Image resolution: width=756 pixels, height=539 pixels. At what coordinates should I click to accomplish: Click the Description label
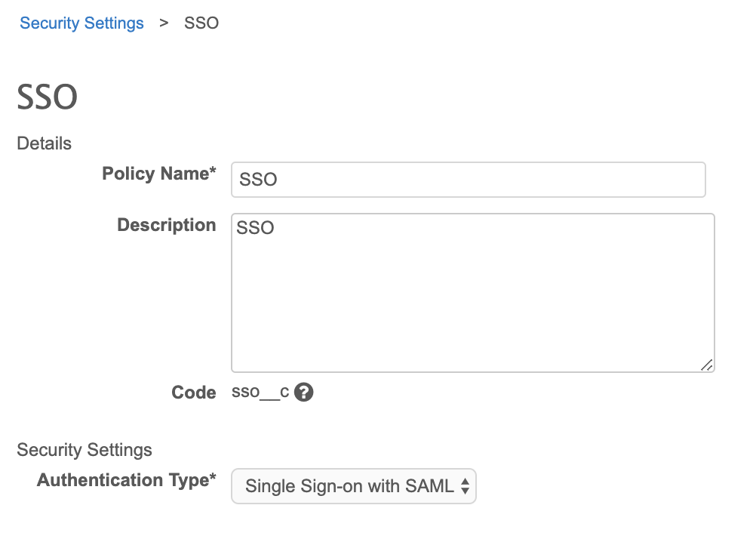tap(166, 225)
